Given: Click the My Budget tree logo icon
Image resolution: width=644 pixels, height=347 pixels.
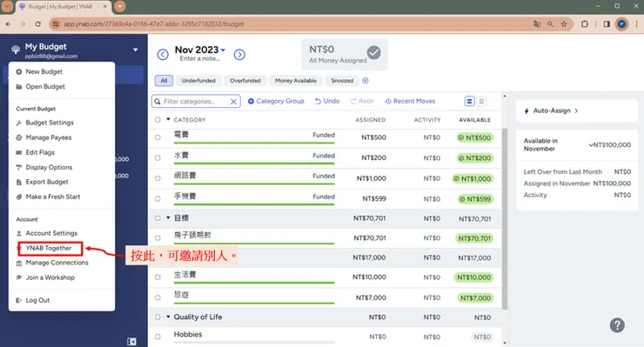Looking at the screenshot, I should 16,50.
